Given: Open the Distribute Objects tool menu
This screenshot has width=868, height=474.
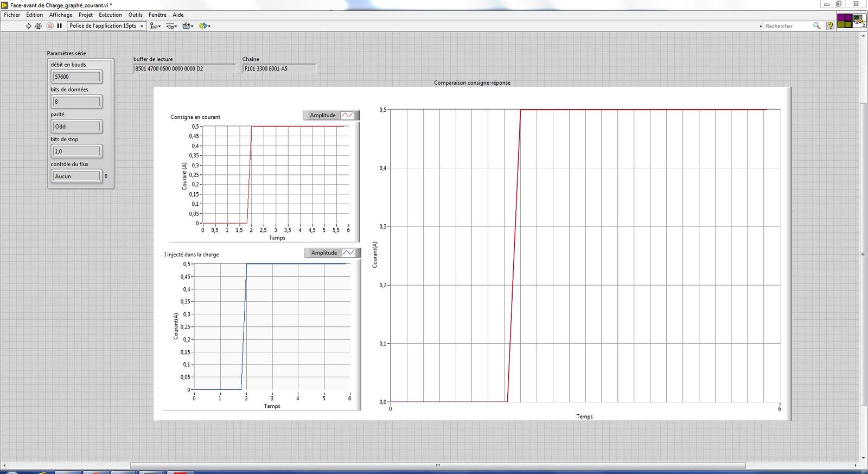Looking at the screenshot, I should click(171, 26).
